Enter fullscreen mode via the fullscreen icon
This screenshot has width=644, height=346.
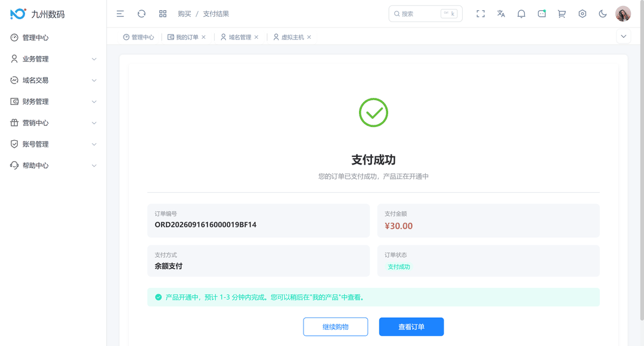481,14
